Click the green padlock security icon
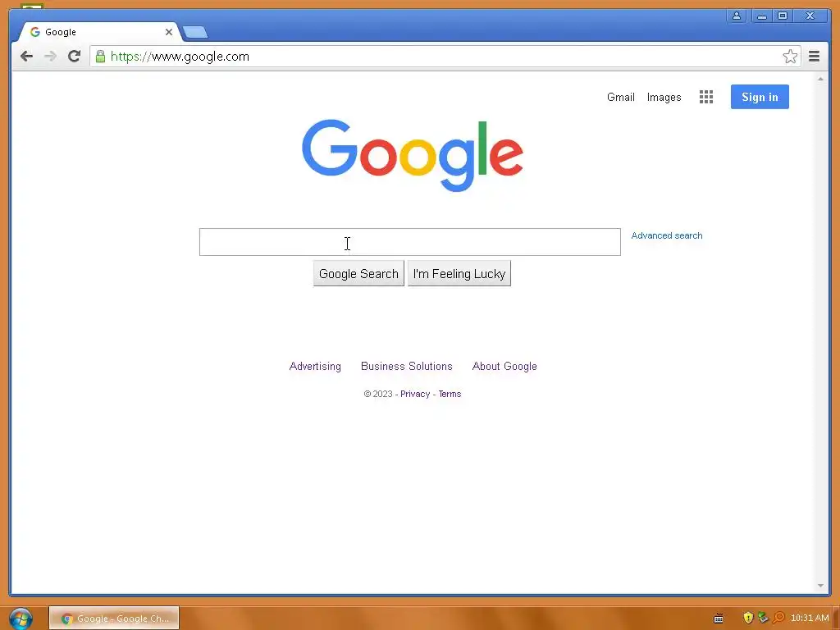The height and width of the screenshot is (630, 840). coord(100,57)
